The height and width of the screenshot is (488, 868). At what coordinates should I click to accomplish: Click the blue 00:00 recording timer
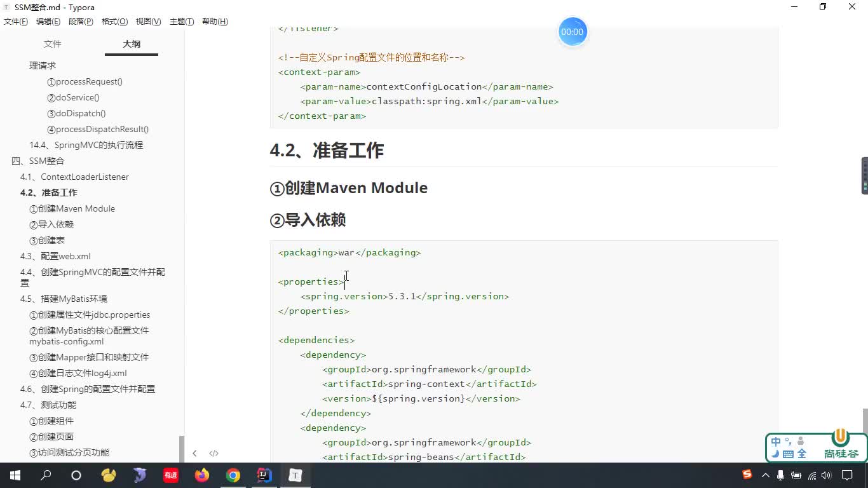coord(573,32)
